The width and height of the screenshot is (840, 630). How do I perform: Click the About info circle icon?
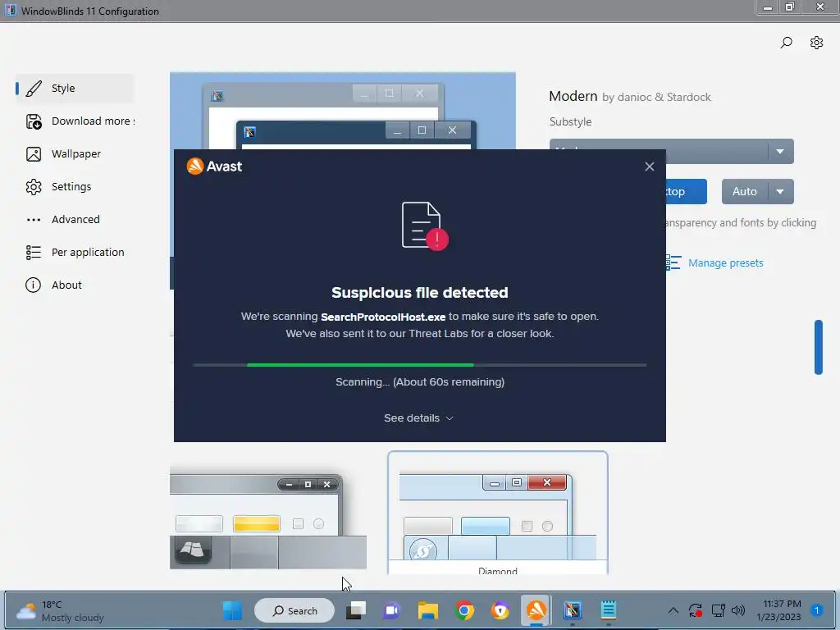[x=33, y=285]
